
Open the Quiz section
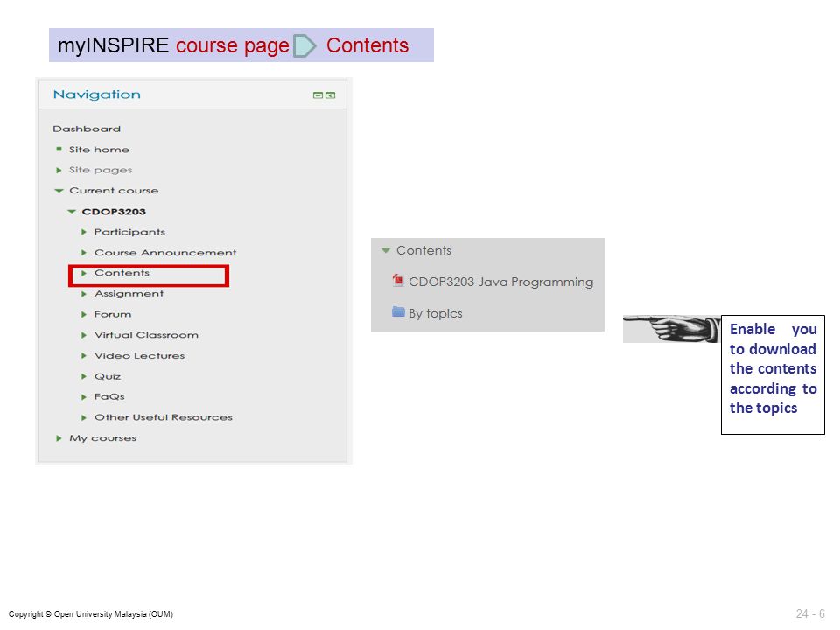(108, 376)
